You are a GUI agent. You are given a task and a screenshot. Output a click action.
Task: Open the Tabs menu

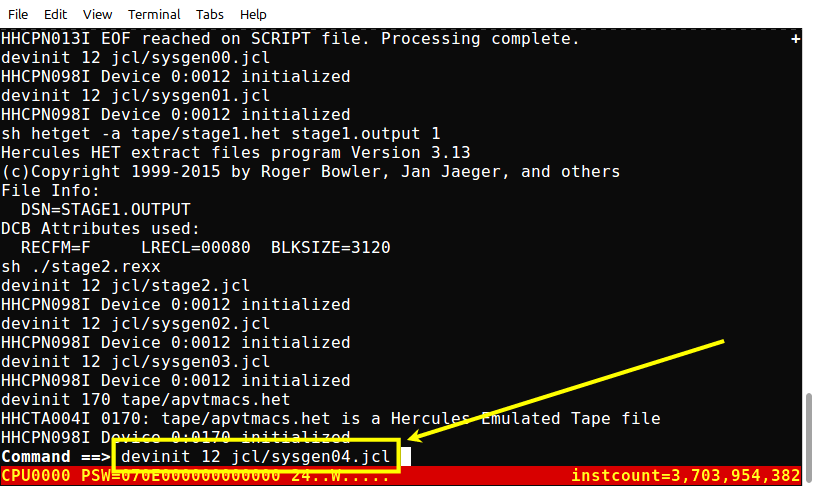[209, 15]
